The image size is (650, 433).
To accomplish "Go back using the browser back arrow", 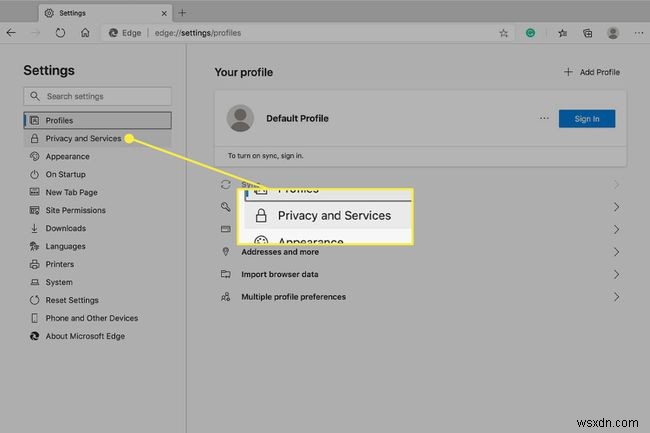I will pos(11,33).
